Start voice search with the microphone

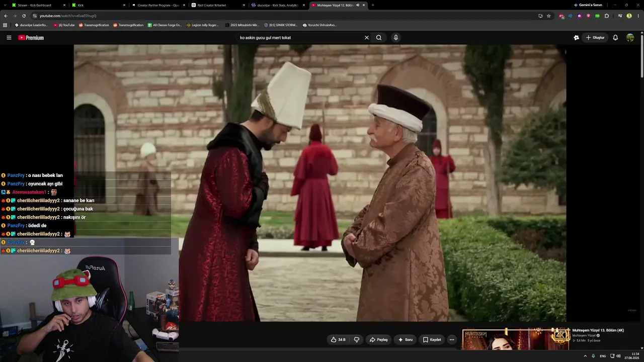click(396, 38)
